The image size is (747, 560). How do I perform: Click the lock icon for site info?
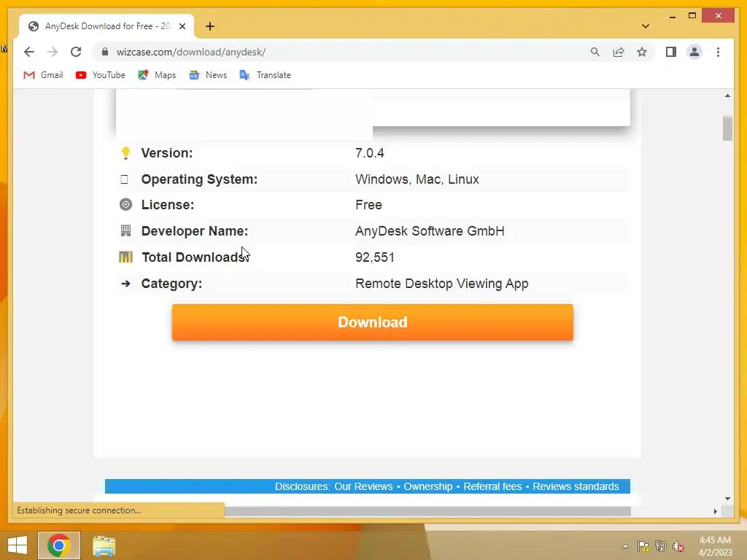[105, 52]
